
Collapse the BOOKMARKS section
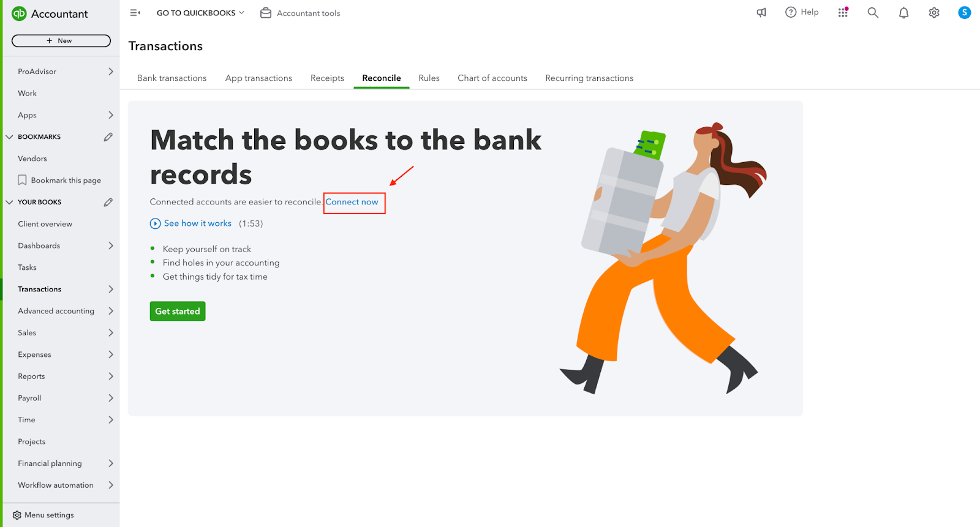[9, 137]
